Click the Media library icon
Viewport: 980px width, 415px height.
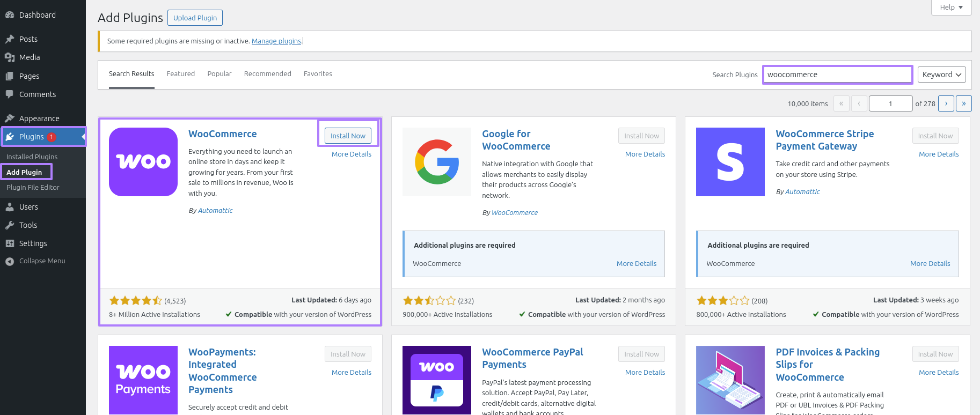click(10, 57)
